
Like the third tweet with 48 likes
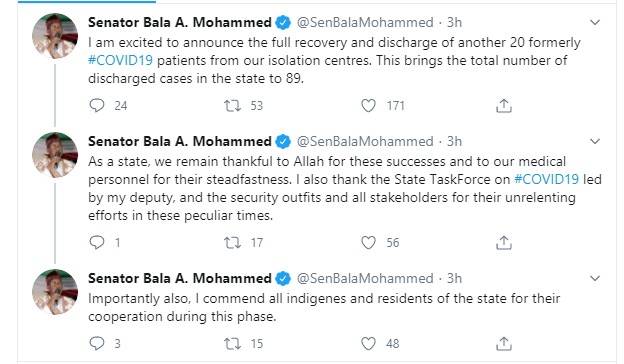[x=368, y=343]
